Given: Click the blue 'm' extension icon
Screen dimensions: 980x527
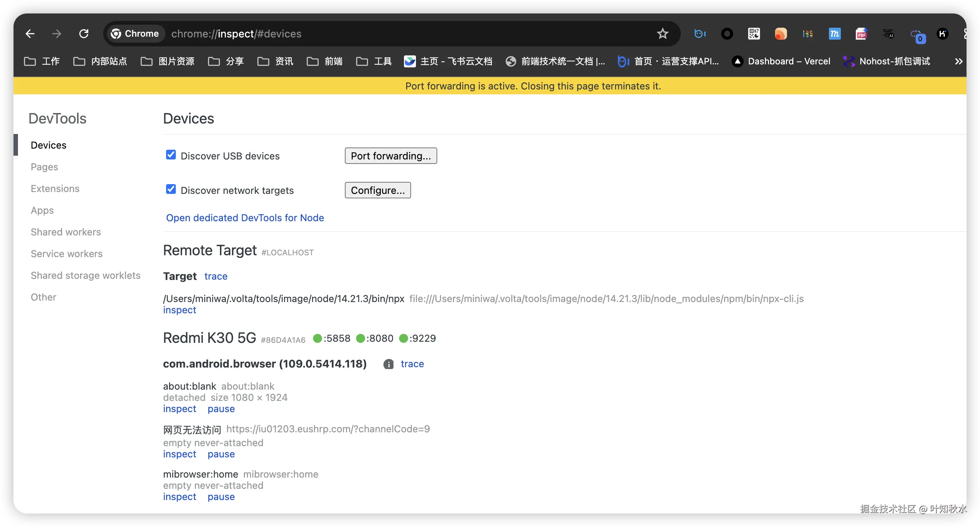Looking at the screenshot, I should click(834, 34).
